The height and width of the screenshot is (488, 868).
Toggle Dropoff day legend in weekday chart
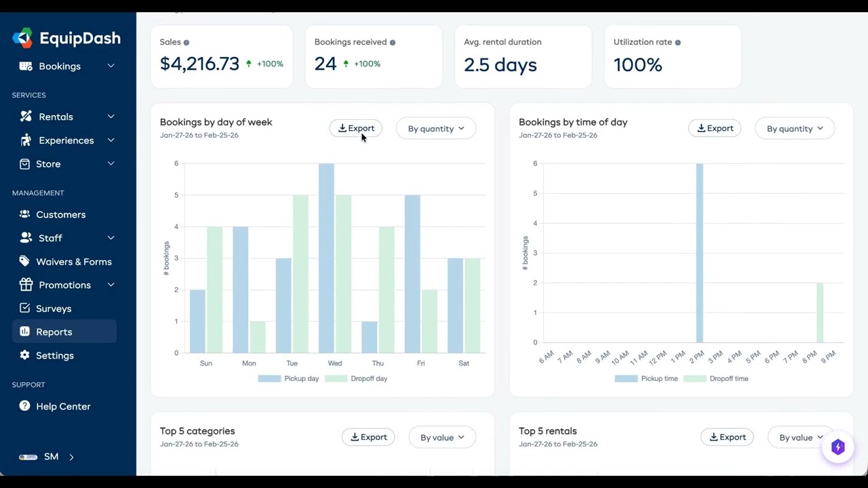[x=356, y=378]
